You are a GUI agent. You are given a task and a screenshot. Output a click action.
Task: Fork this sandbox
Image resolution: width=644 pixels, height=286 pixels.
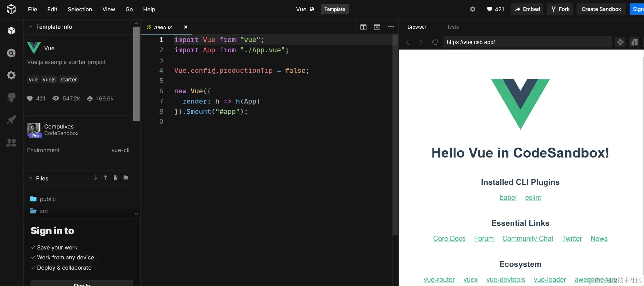pyautogui.click(x=560, y=9)
